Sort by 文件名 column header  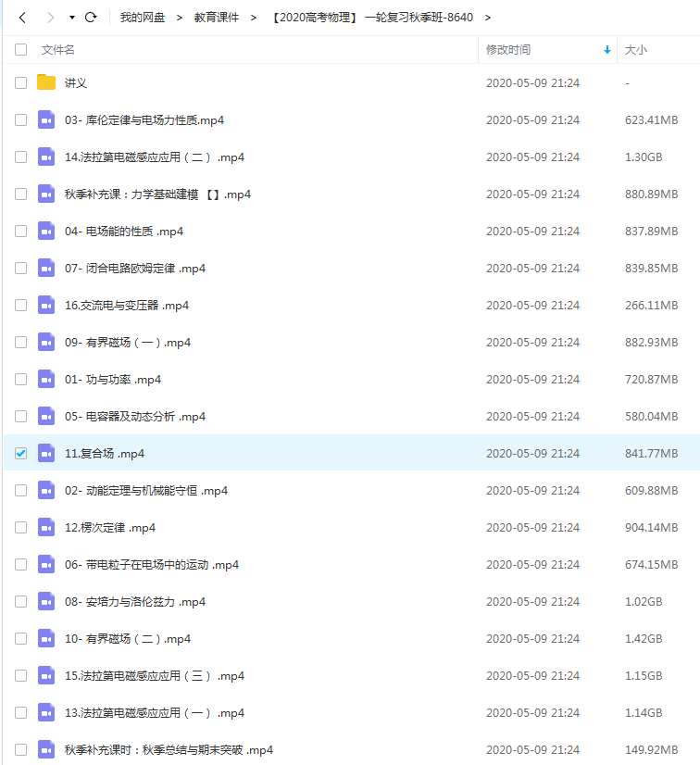58,50
